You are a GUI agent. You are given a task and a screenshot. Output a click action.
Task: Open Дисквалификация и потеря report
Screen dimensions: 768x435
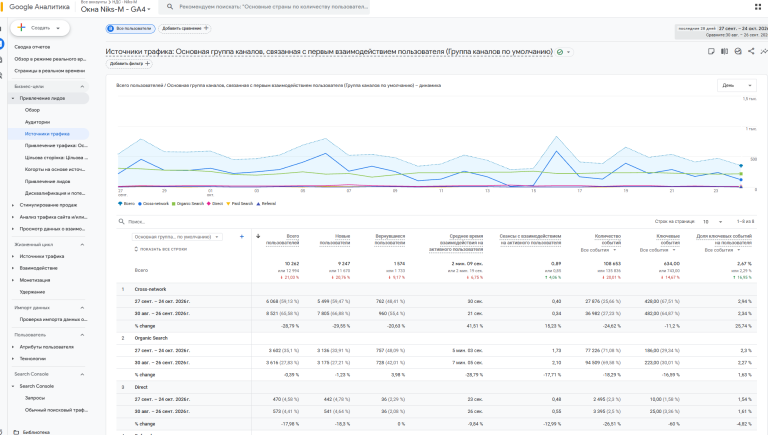55,193
